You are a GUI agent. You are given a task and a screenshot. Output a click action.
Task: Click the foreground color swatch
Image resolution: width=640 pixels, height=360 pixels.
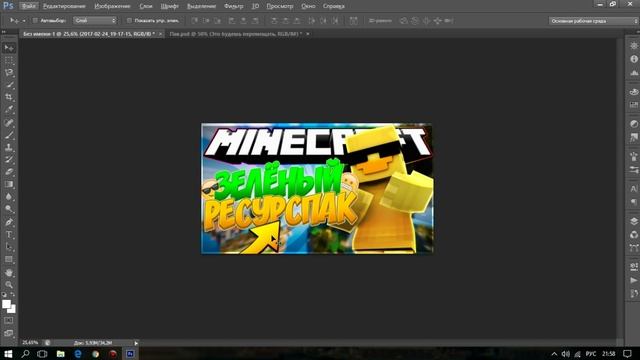tap(6, 304)
